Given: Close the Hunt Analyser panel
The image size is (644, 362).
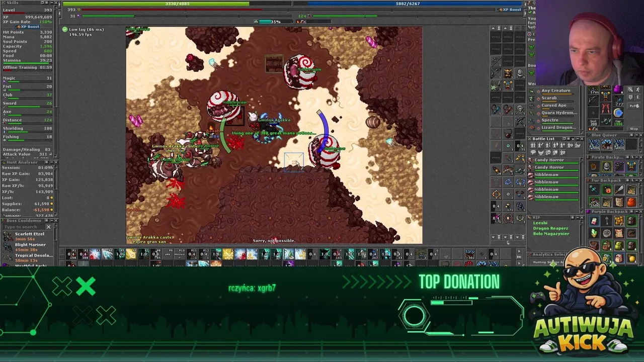Looking at the screenshot, I should click(x=55, y=162).
